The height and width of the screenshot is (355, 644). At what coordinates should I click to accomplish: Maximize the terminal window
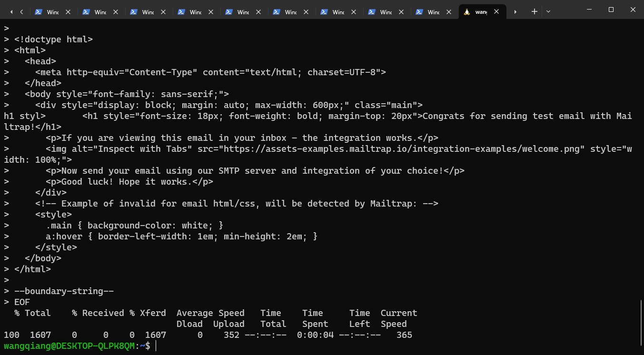[x=611, y=10]
